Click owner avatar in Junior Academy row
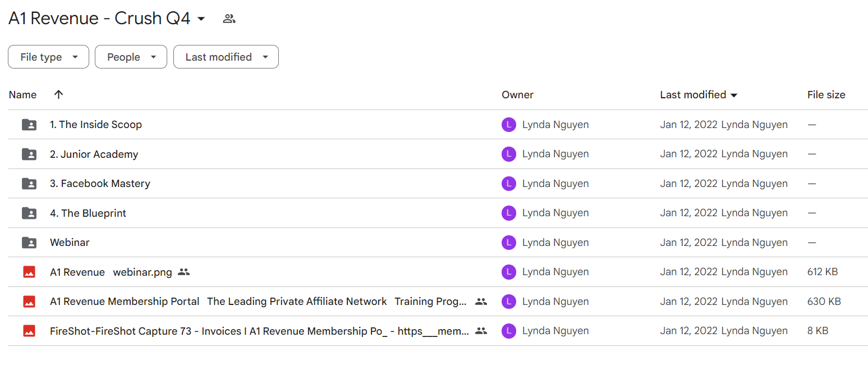 click(508, 154)
